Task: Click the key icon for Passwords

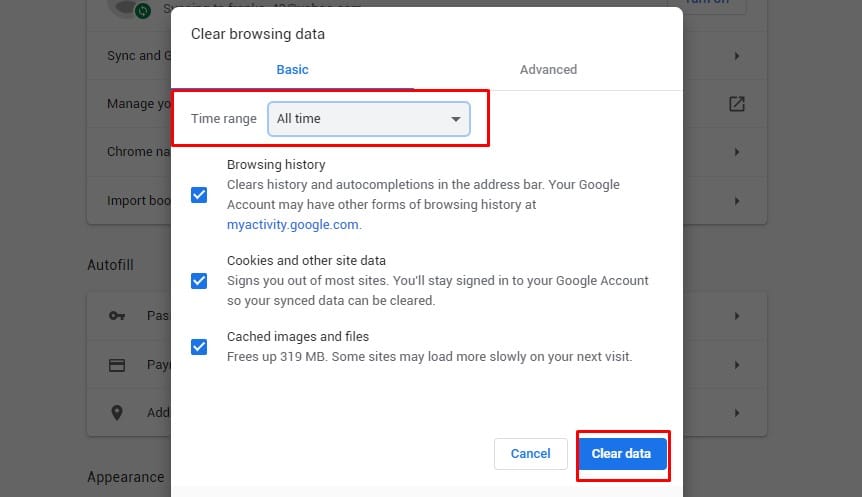Action: click(x=117, y=316)
